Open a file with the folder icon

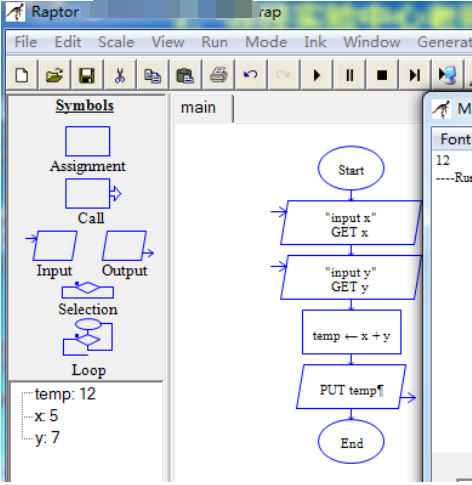click(54, 75)
